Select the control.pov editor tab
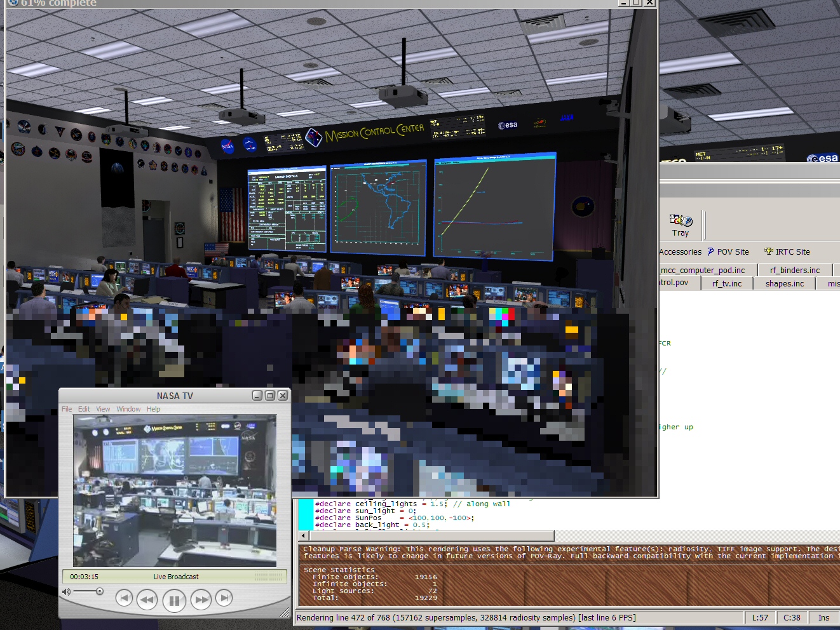This screenshot has height=630, width=840. [x=679, y=283]
